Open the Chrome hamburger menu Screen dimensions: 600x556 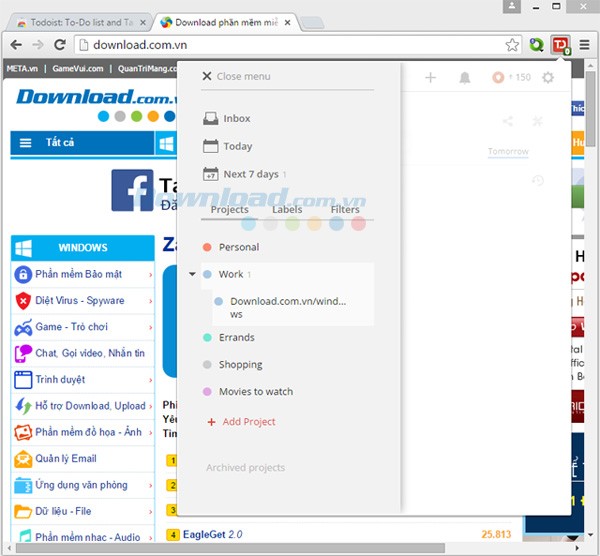point(584,44)
